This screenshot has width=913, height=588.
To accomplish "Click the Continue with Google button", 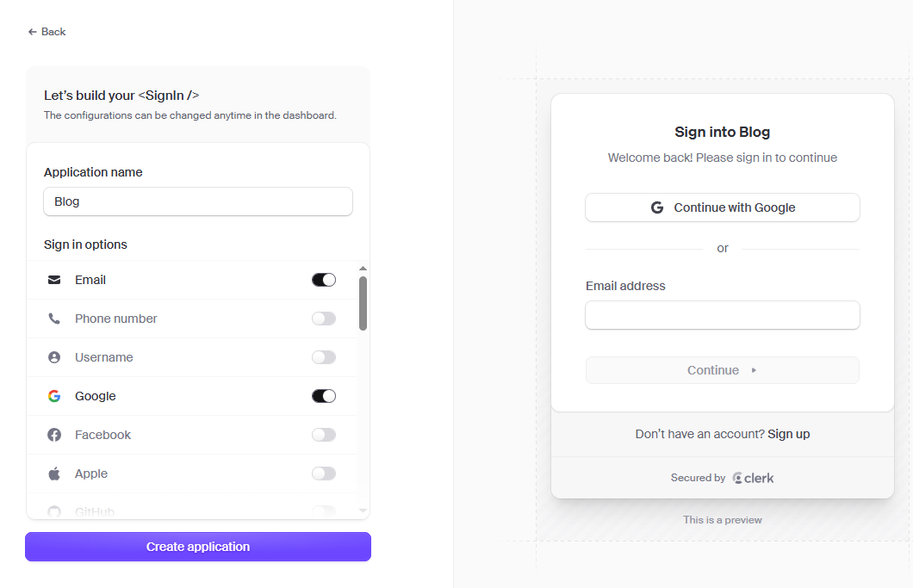I will click(722, 207).
